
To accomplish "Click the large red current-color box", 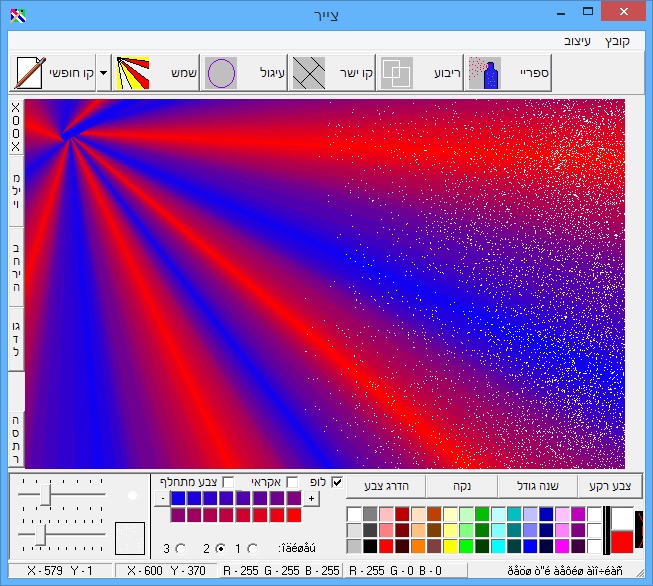I will 622,542.
